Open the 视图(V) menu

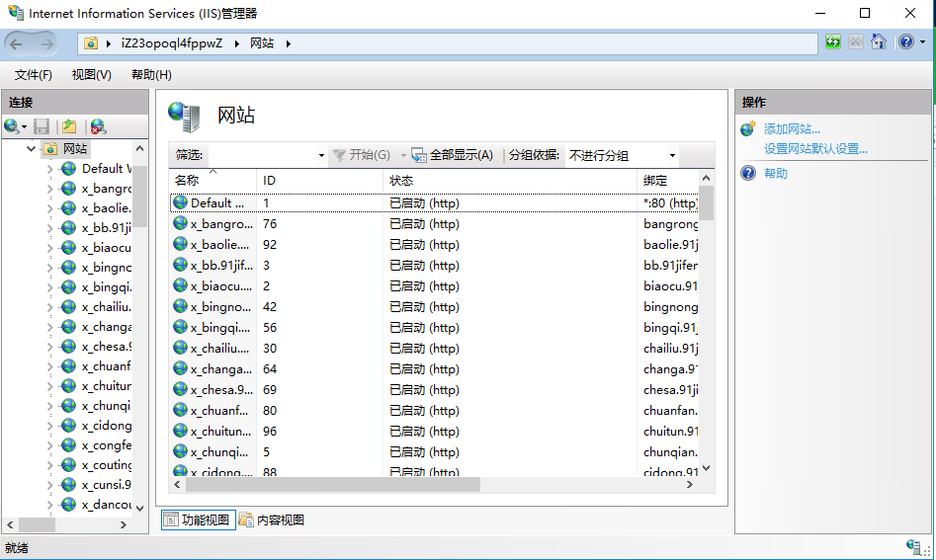[x=91, y=74]
